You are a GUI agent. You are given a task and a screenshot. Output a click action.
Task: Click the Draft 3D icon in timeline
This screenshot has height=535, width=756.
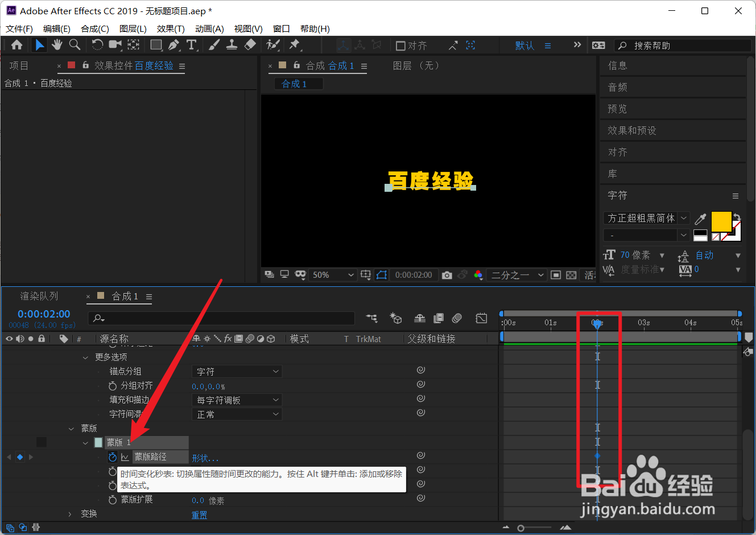click(x=395, y=318)
